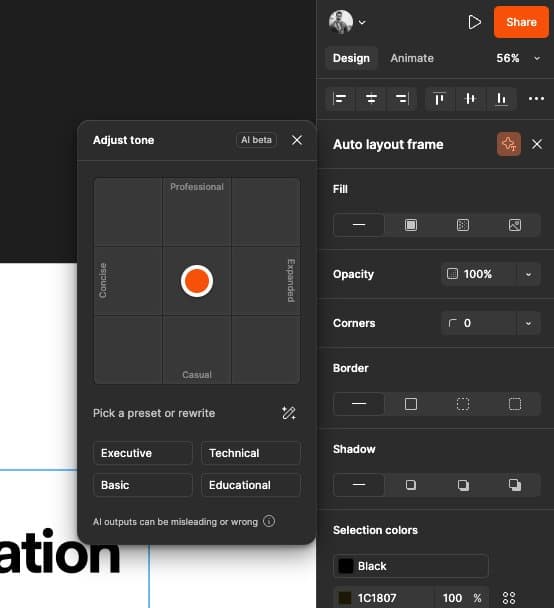Screen dimensions: 554x608
Task: Align selection to top edge
Action: coord(439,98)
